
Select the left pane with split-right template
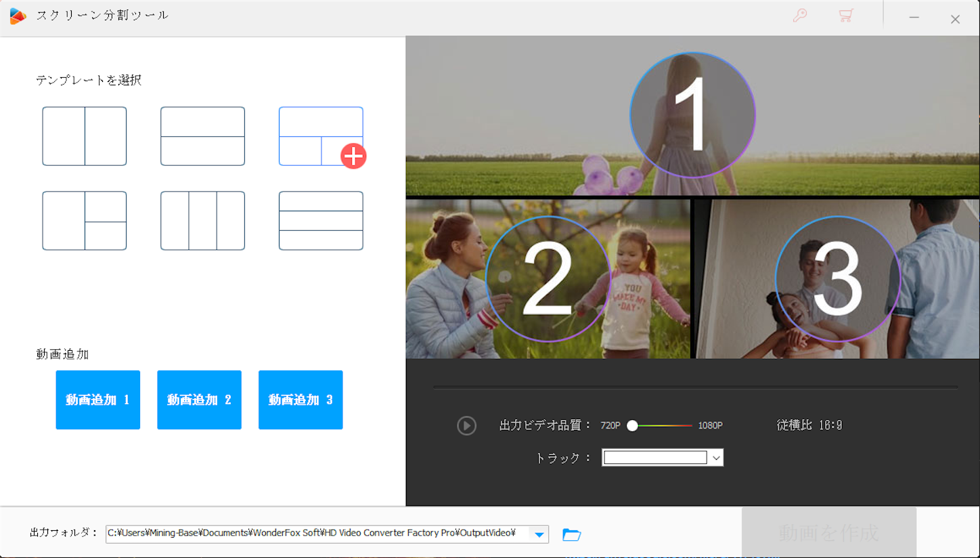coord(84,221)
